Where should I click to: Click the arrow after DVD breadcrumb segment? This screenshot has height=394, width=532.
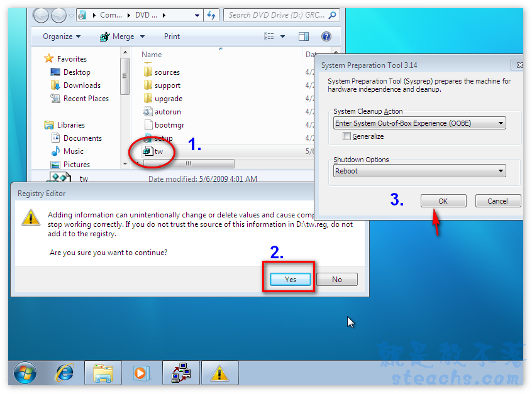click(x=163, y=15)
